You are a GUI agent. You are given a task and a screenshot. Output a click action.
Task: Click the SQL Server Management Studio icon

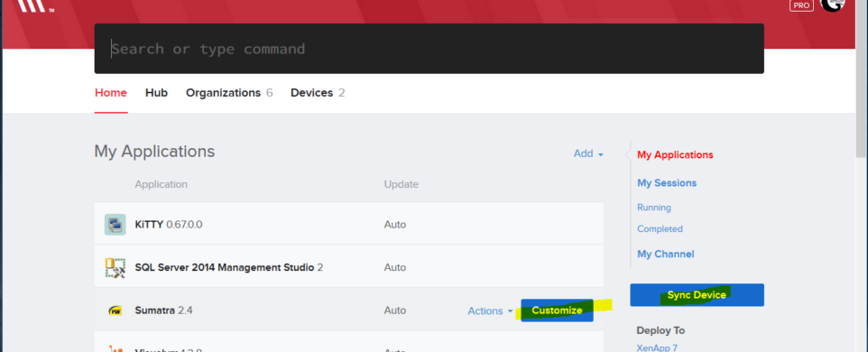[x=115, y=267]
